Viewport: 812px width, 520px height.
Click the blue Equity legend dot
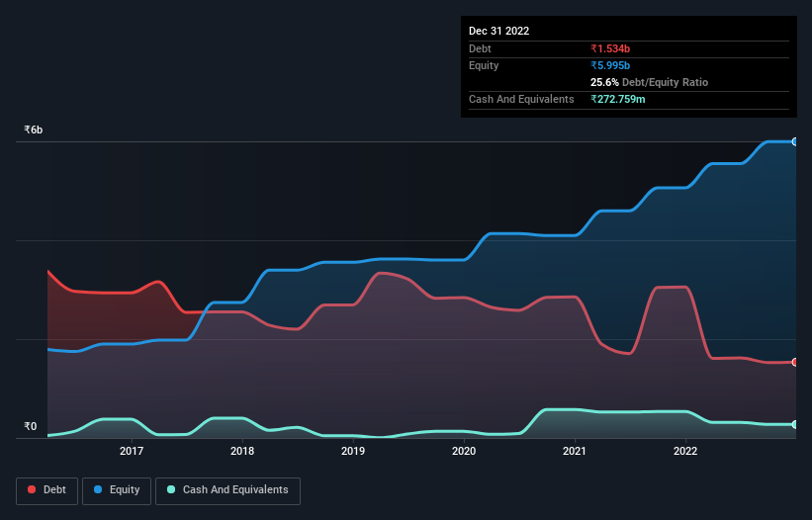pos(98,489)
